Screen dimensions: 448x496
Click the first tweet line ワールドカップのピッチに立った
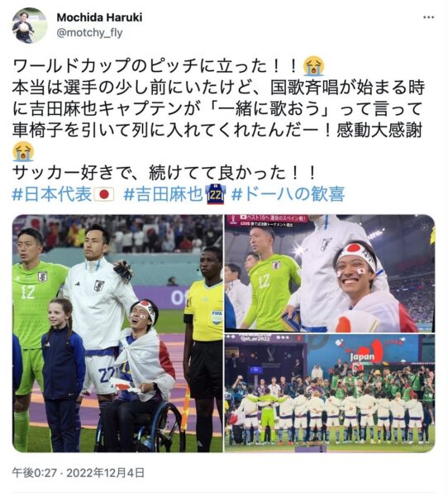click(x=157, y=66)
